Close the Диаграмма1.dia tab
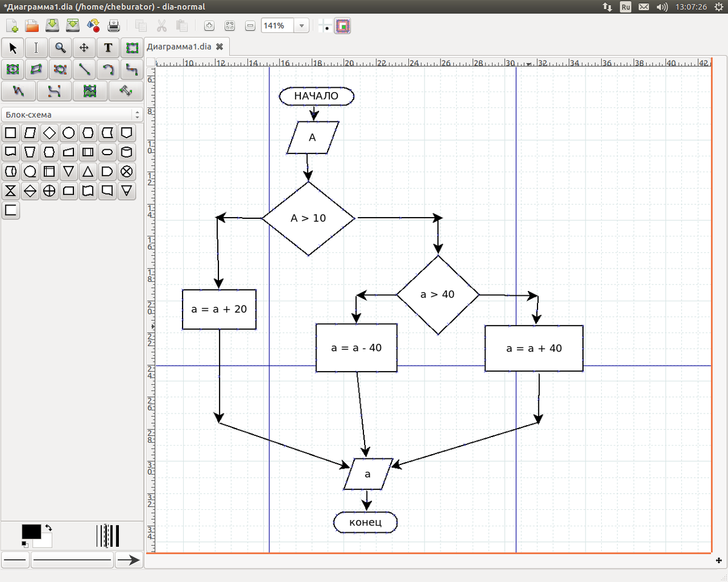Screen dimensions: 728x582 [x=220, y=46]
